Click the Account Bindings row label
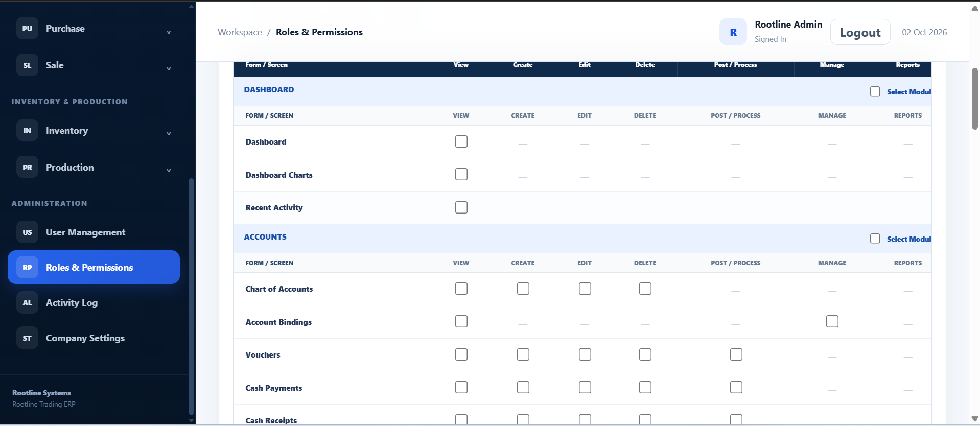 [x=278, y=322]
